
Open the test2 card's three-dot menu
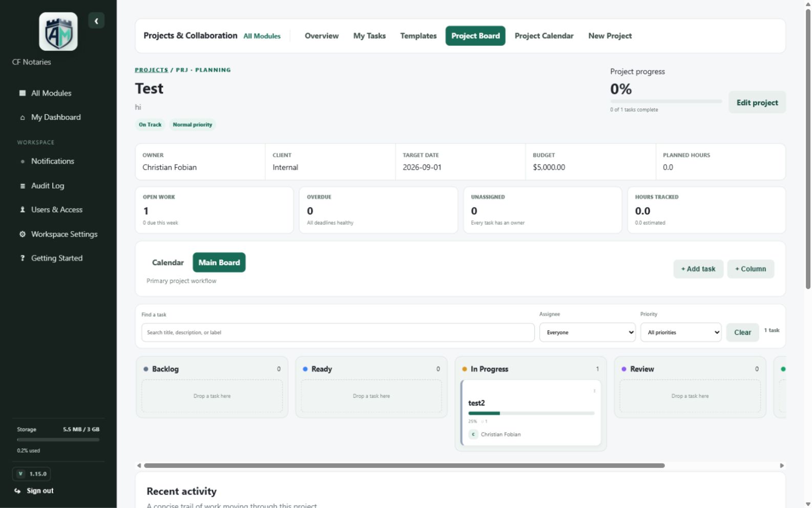(594, 391)
